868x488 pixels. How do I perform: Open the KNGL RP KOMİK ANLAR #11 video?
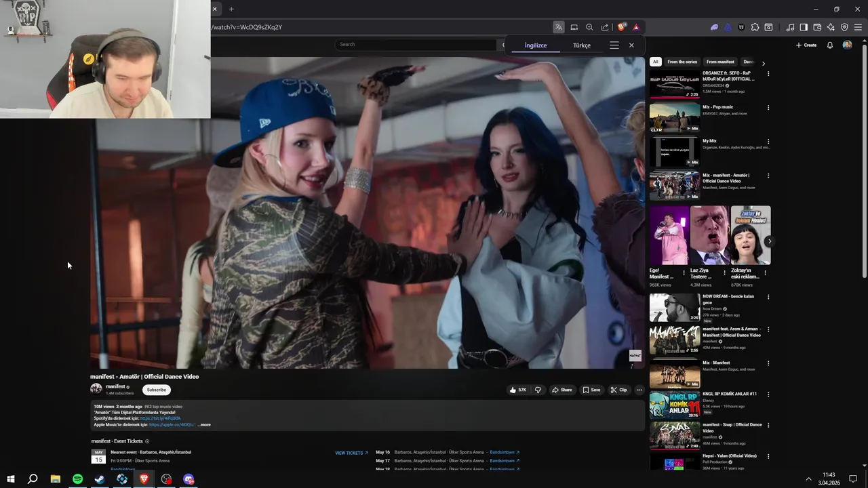click(675, 405)
